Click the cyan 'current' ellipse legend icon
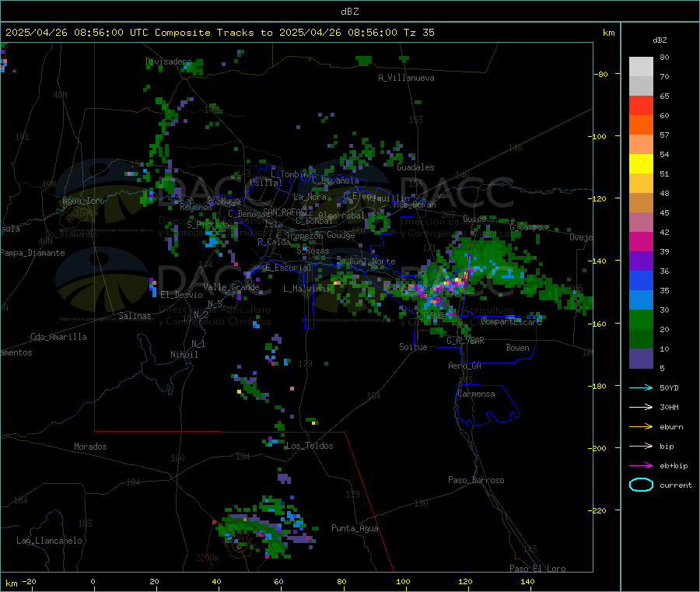This screenshot has height=592, width=700. click(x=641, y=485)
